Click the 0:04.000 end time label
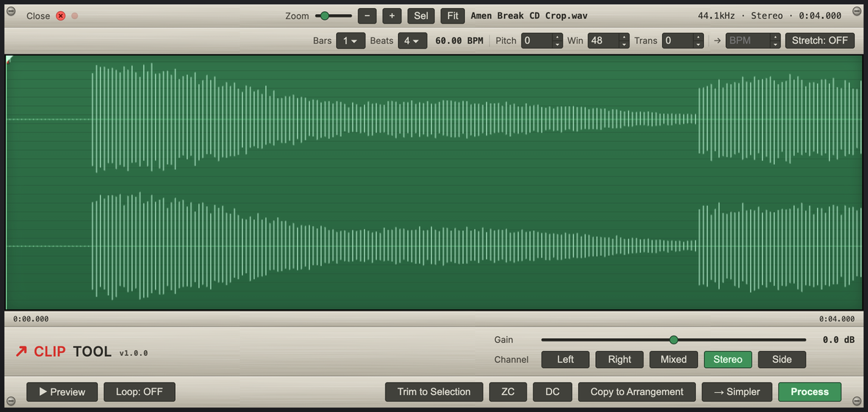Image resolution: width=868 pixels, height=412 pixels. click(837, 319)
